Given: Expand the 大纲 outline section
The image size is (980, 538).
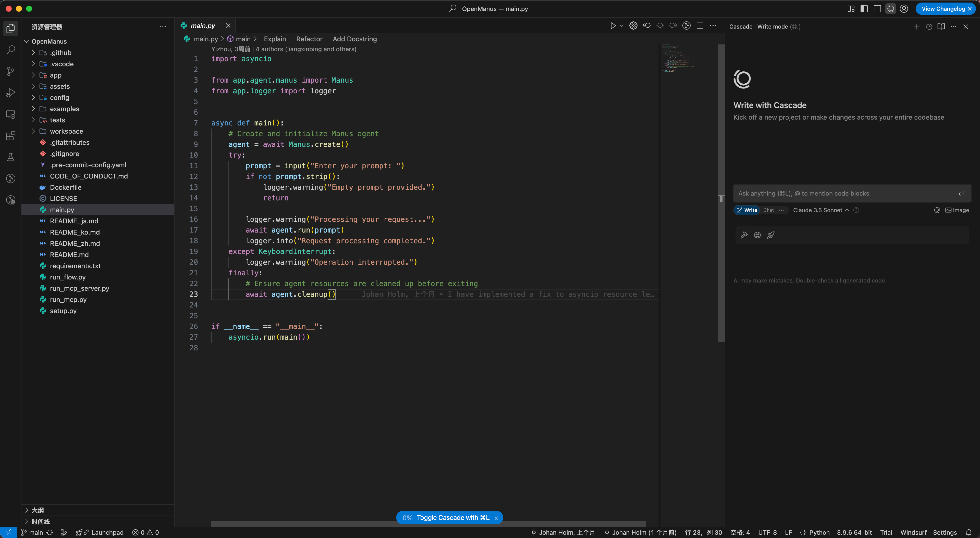Looking at the screenshot, I should click(37, 510).
